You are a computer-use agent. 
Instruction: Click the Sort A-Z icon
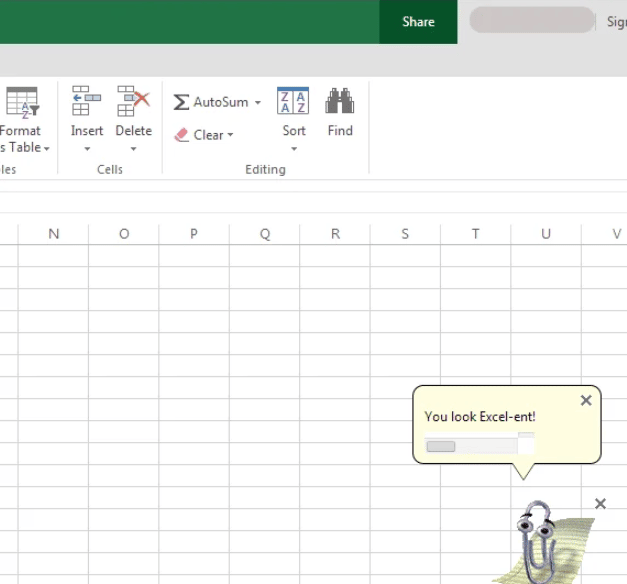coord(293,101)
